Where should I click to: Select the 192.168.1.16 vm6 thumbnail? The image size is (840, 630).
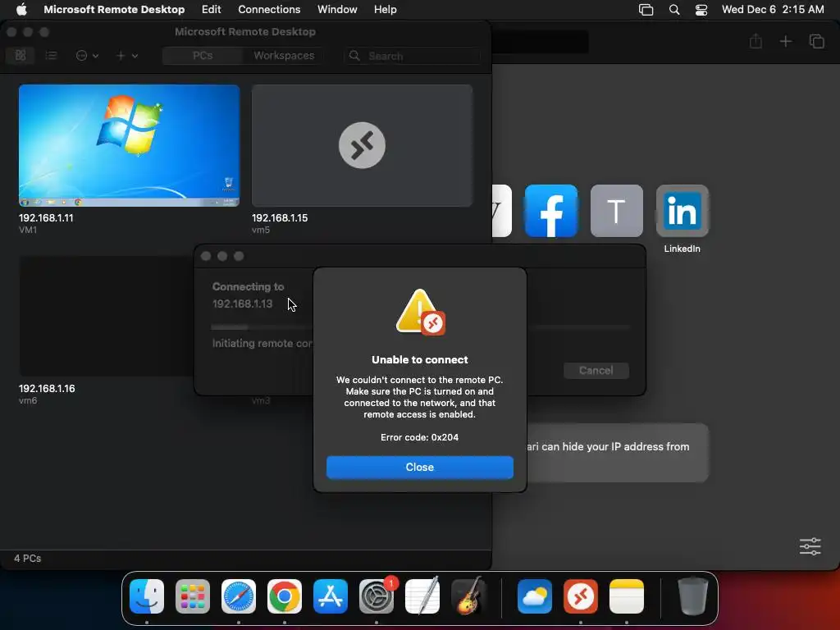point(106,316)
